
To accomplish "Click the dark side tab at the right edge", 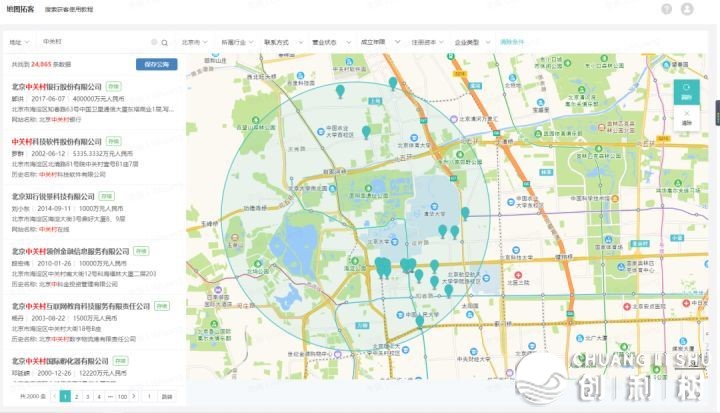I will (x=717, y=113).
